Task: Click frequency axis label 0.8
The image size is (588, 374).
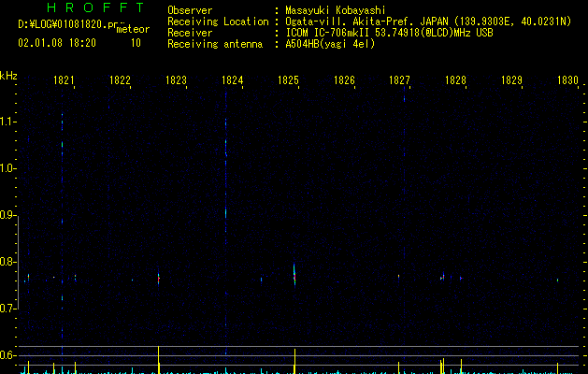Action: [7, 262]
